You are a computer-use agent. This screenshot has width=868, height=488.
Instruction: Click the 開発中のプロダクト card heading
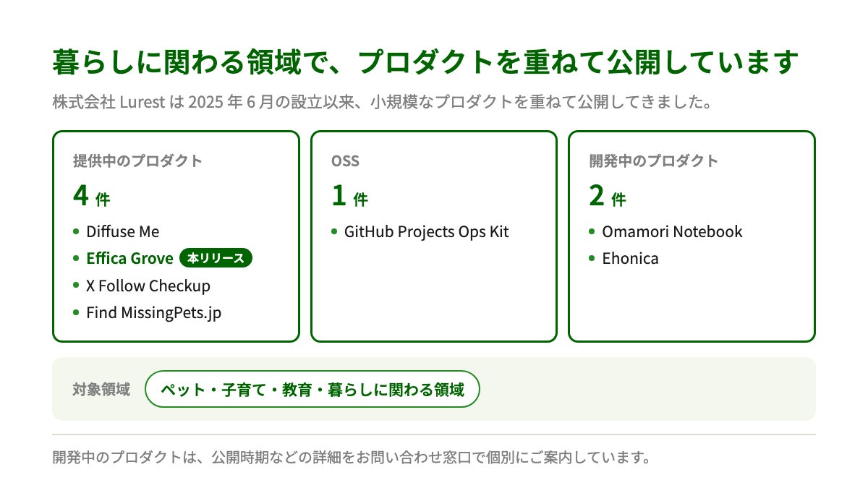(654, 160)
